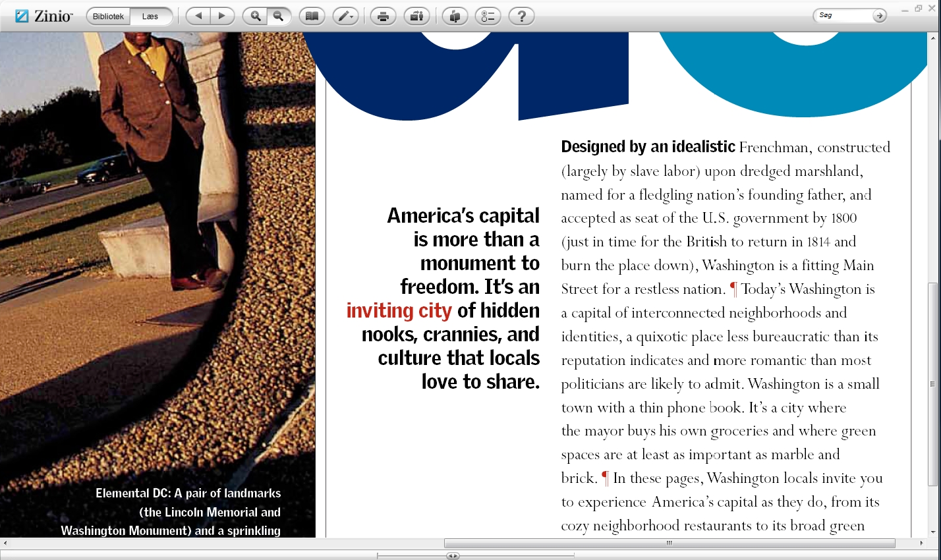Click the share with friend icon
Viewport: 941px width, 560px height.
(416, 16)
